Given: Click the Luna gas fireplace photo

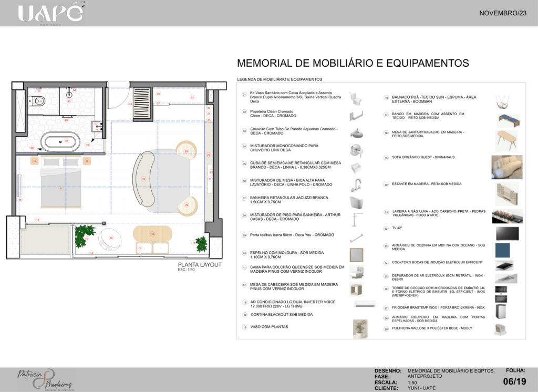Looking at the screenshot, I should (507, 216).
